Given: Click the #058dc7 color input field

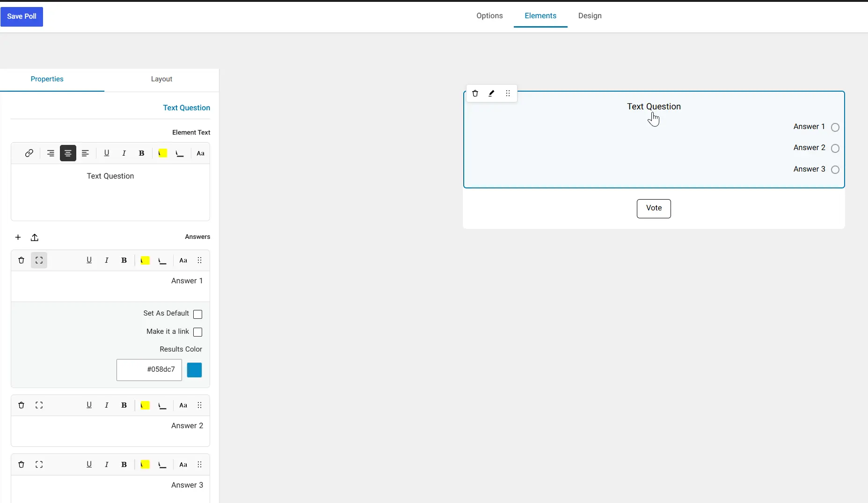Looking at the screenshot, I should point(149,370).
